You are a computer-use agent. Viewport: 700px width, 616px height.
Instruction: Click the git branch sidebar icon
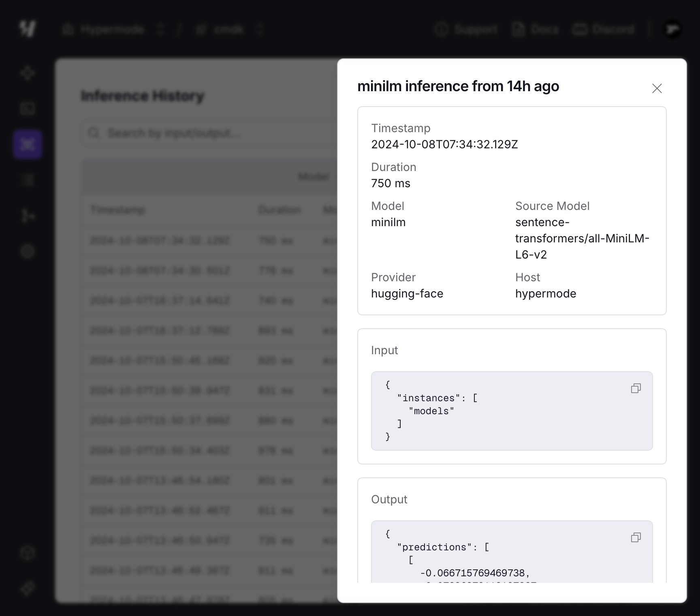point(28,216)
